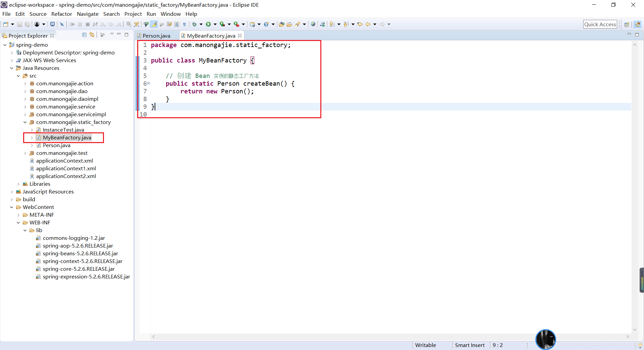Click the green Run button
644x350 pixels.
pos(208,24)
